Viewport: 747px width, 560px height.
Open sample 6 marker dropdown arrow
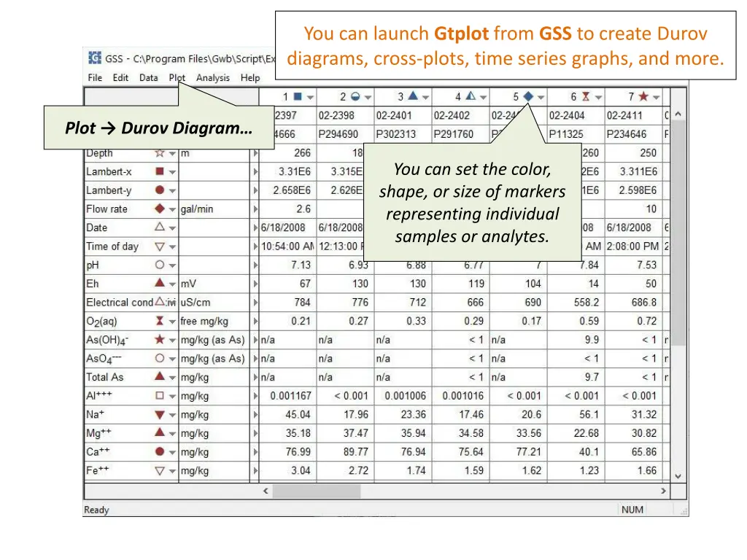(x=598, y=98)
